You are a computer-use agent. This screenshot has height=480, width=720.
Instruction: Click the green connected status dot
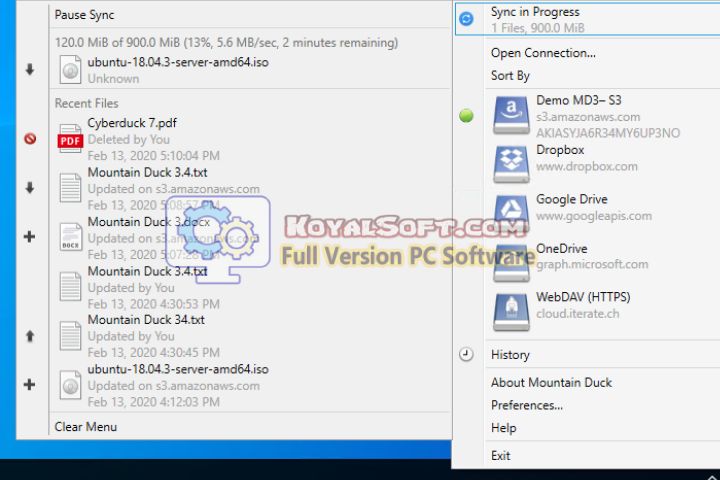pyautogui.click(x=466, y=116)
